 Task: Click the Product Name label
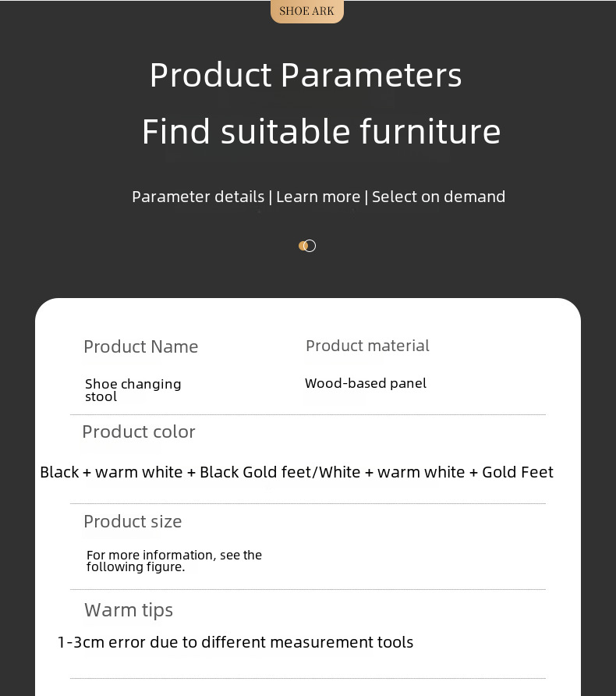click(x=141, y=346)
